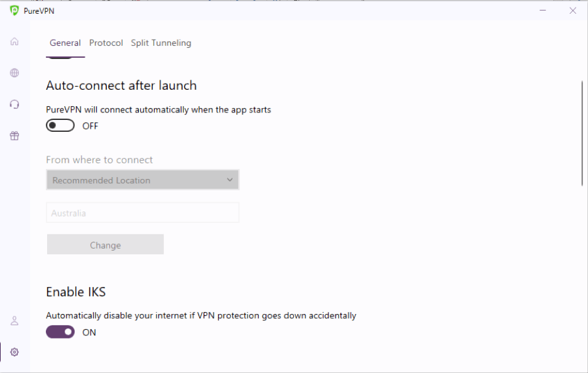Select the gear Settings icon
This screenshot has width=588, height=373.
coord(14,352)
